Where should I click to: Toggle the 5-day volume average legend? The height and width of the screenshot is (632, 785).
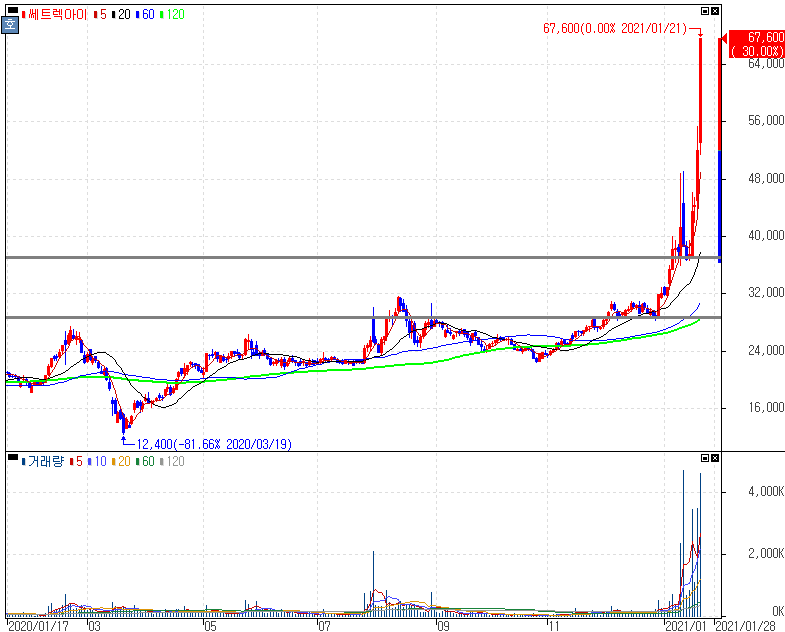tap(76, 461)
